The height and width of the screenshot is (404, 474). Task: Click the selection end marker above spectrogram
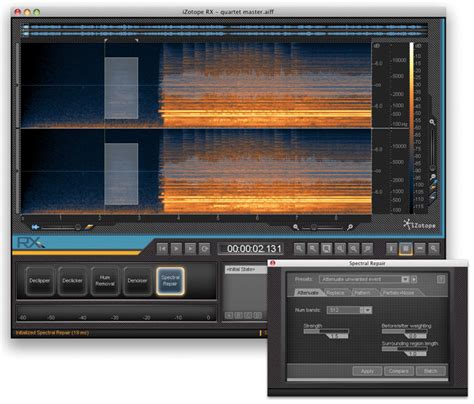coord(137,40)
